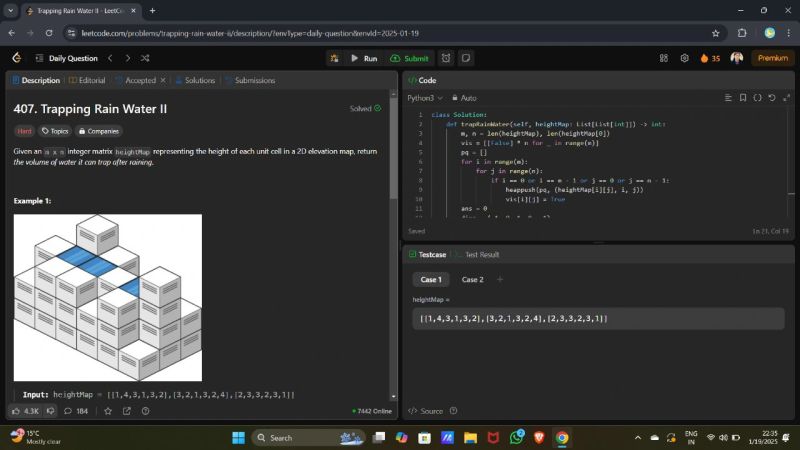
Task: Reset code to default icon
Action: (772, 97)
